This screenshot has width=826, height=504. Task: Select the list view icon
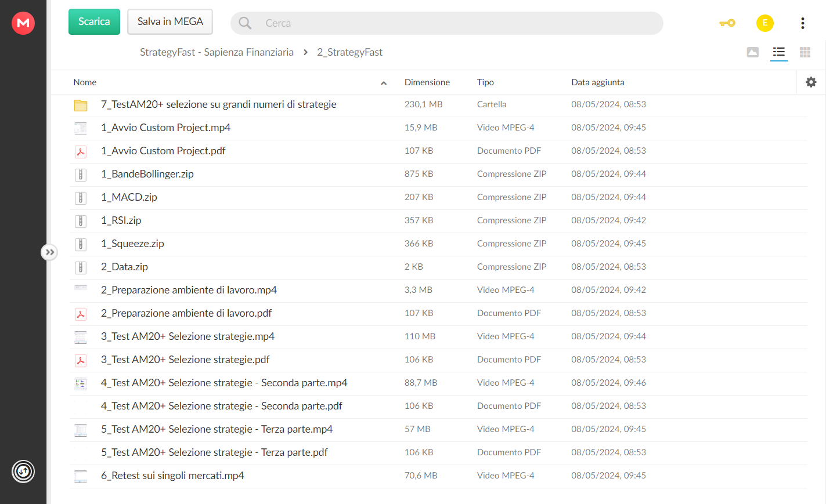pyautogui.click(x=779, y=52)
